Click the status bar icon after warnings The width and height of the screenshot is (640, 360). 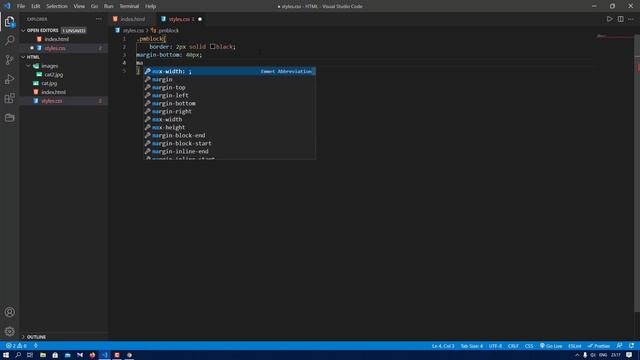[36, 346]
